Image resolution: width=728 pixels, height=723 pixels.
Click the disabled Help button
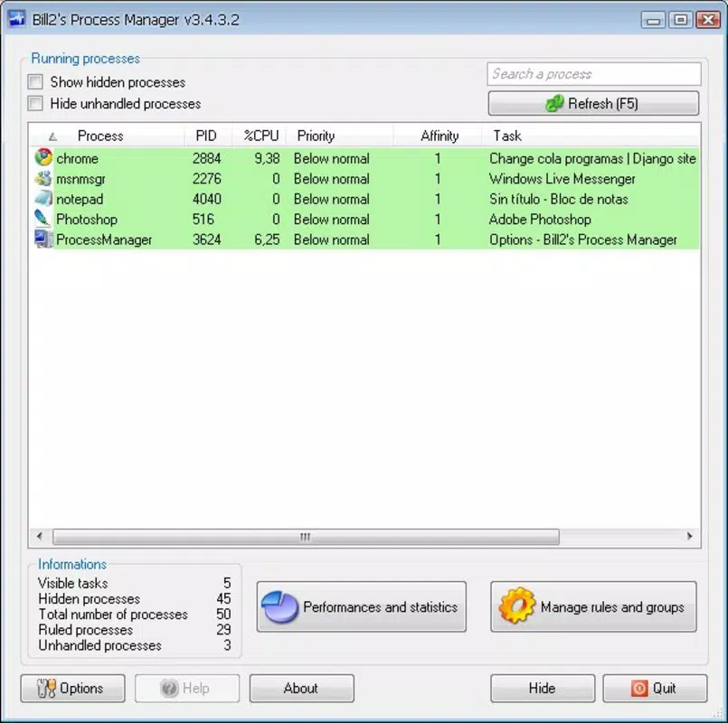[x=187, y=688]
